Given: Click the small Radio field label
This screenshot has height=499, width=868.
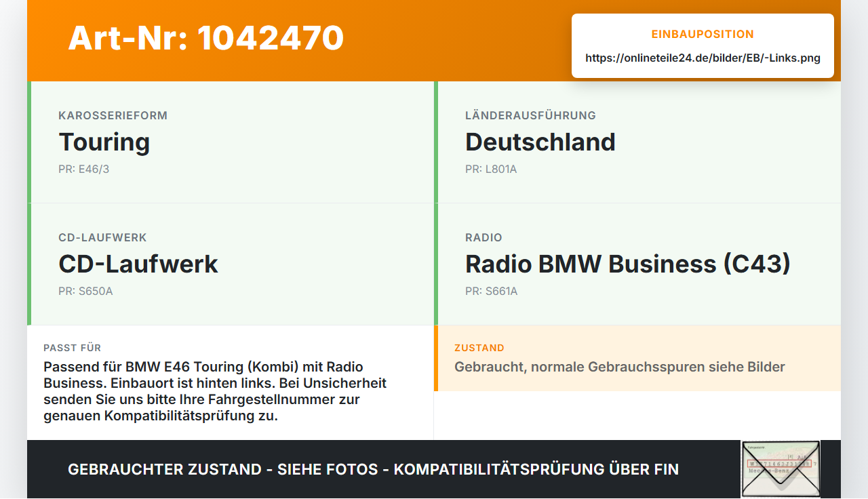Looking at the screenshot, I should tap(484, 237).
